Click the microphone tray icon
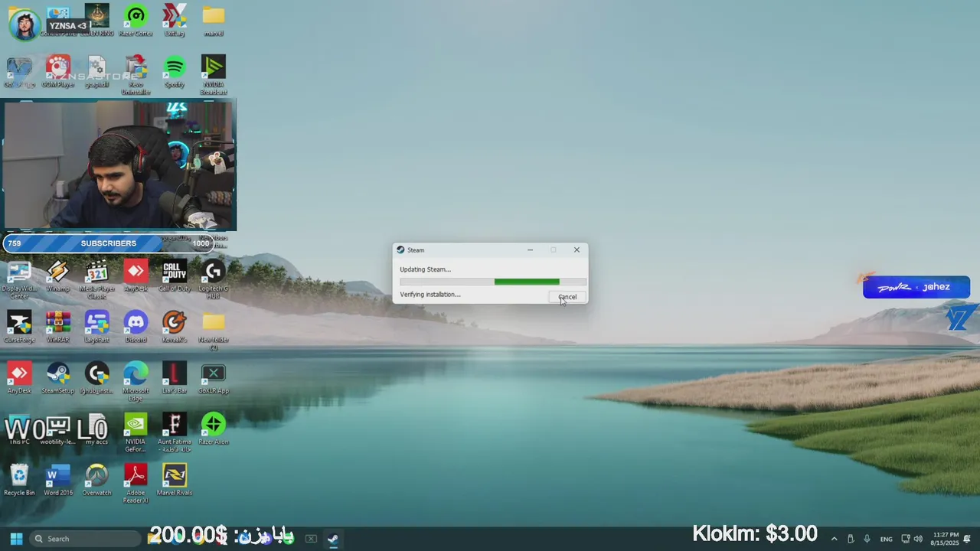The width and height of the screenshot is (980, 551). pyautogui.click(x=867, y=539)
